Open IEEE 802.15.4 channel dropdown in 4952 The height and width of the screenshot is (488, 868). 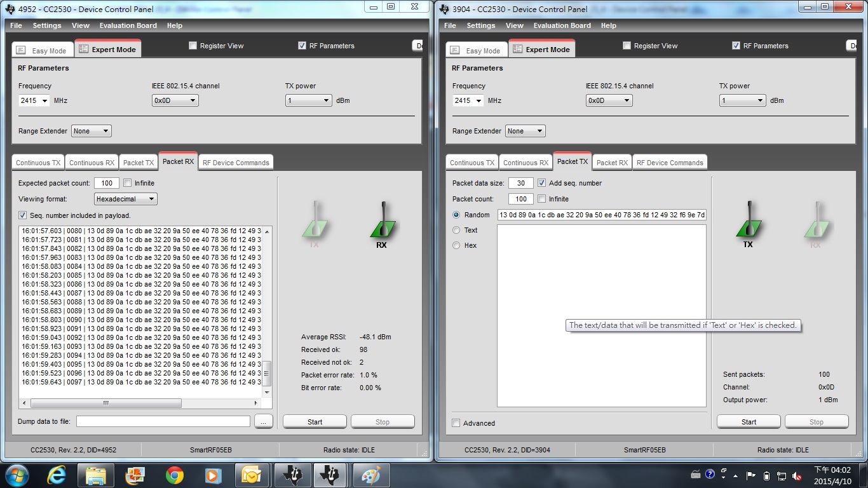tap(175, 100)
